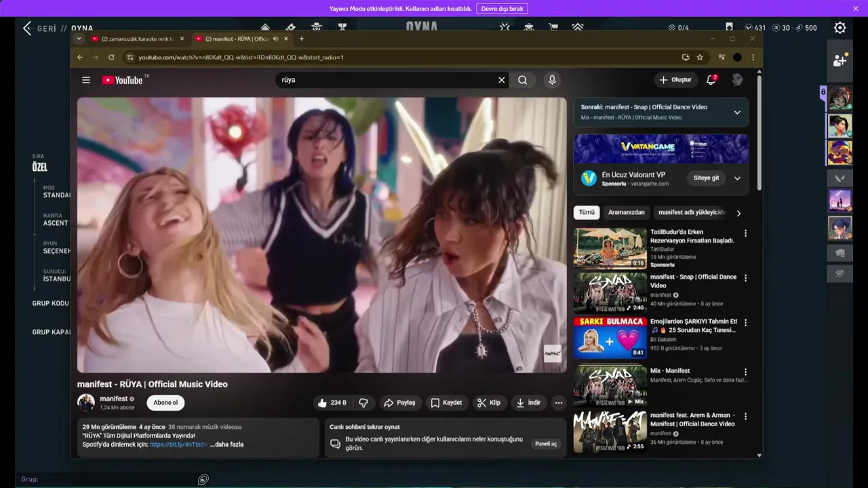Click the Chrome address bar URL
868x488 pixels.
pyautogui.click(x=241, y=58)
